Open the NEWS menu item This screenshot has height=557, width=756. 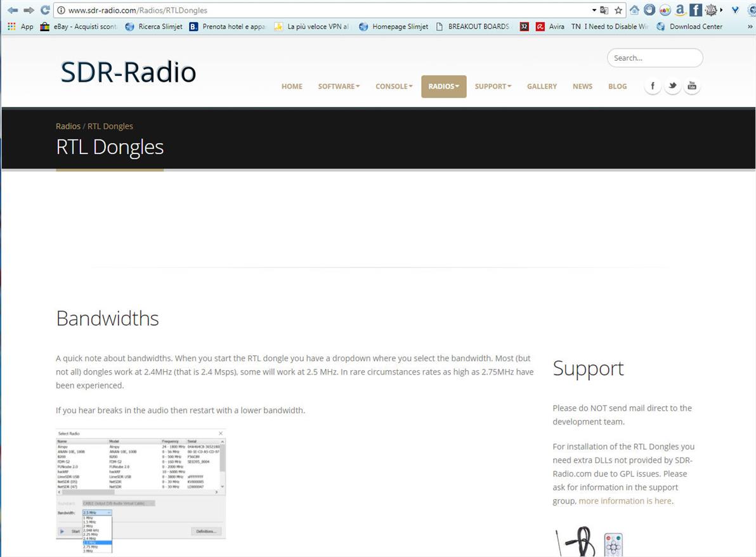pos(582,86)
